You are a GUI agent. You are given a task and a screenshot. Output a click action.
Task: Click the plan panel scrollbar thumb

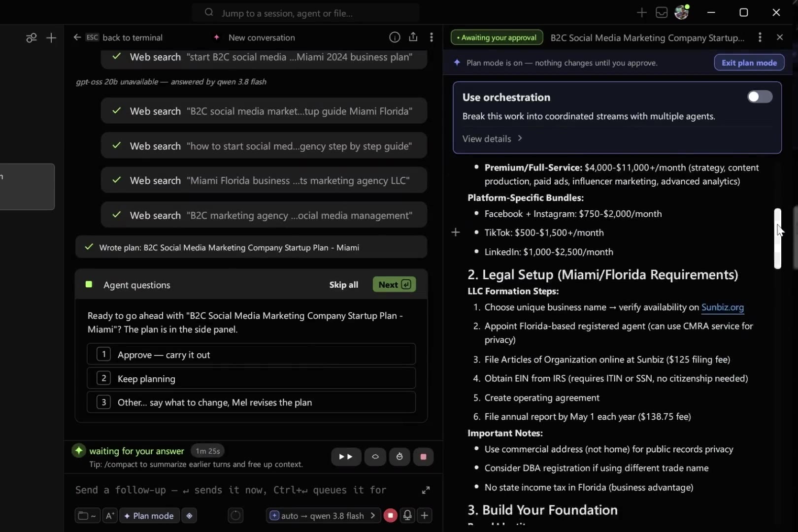(777, 238)
